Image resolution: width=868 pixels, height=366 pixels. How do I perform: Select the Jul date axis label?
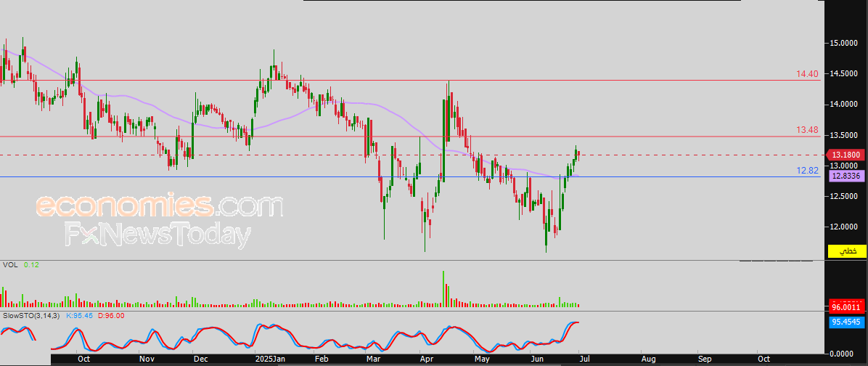(585, 359)
